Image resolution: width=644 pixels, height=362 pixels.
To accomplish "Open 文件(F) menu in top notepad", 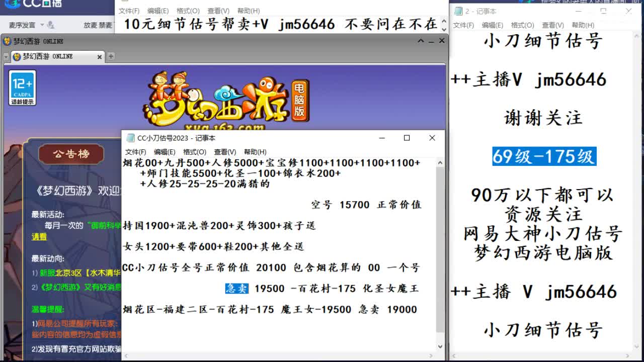I will pos(129,11).
